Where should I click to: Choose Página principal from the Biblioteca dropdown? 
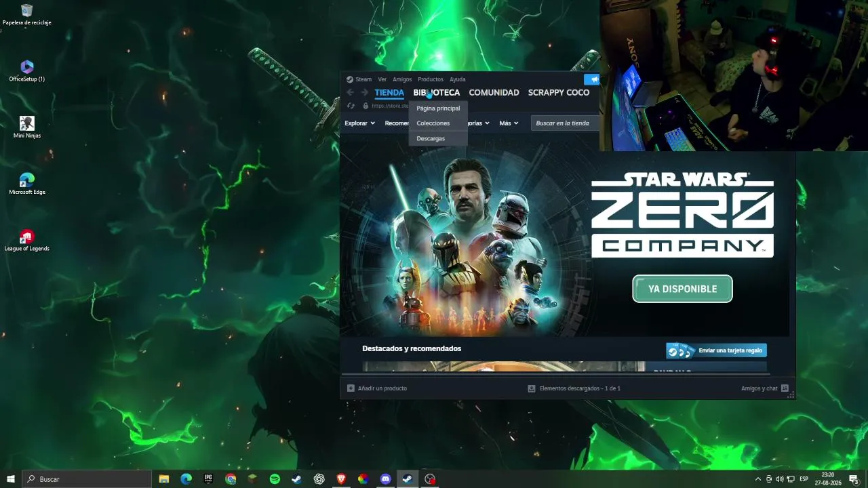click(438, 108)
